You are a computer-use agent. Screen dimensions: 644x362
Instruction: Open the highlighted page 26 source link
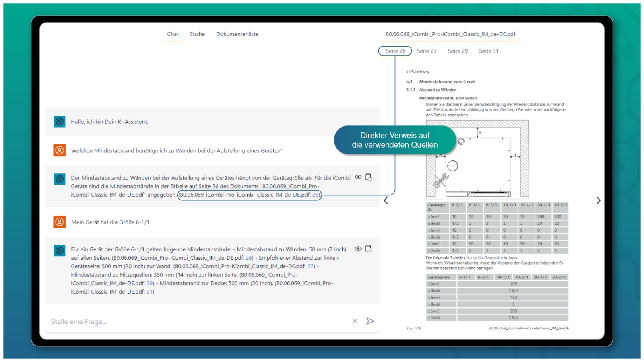point(316,195)
